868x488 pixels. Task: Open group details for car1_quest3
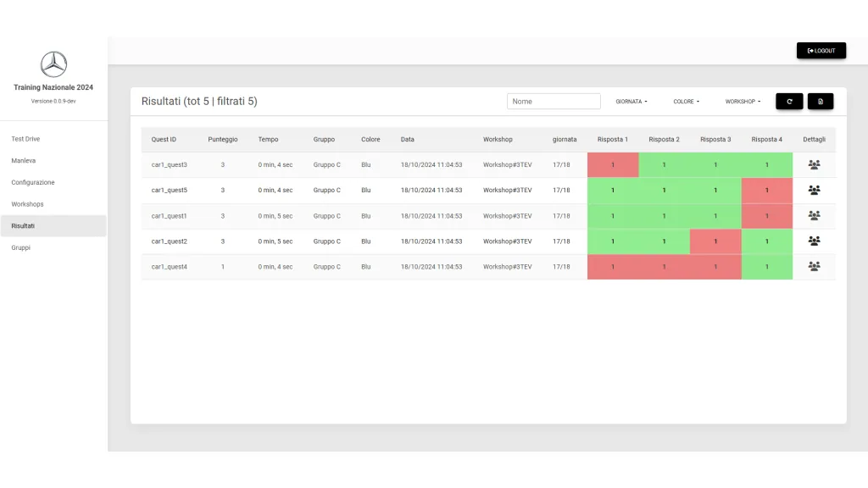pos(814,164)
